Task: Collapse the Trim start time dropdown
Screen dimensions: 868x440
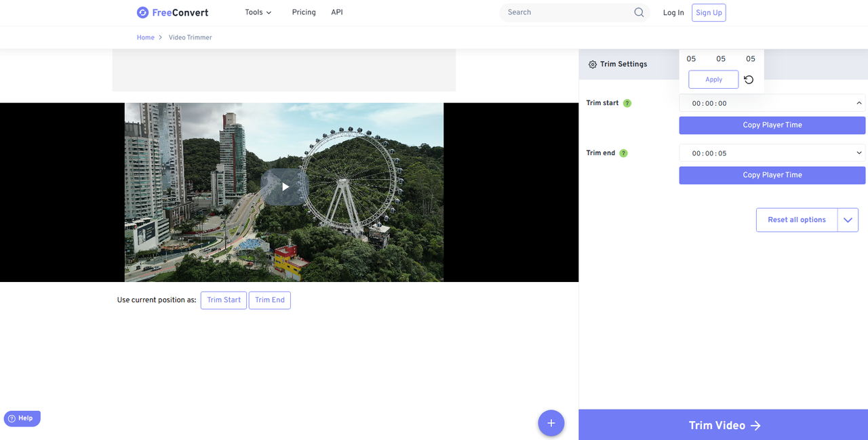Action: [x=859, y=103]
